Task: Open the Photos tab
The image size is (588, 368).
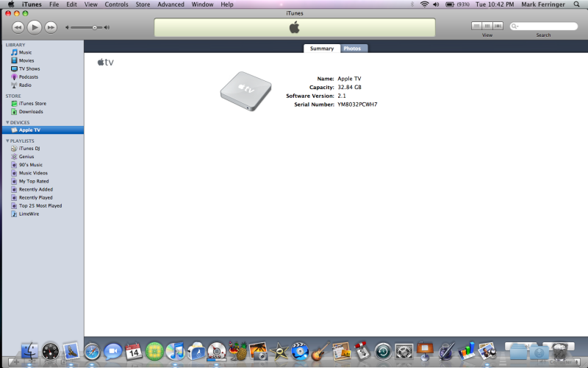Action: click(352, 49)
